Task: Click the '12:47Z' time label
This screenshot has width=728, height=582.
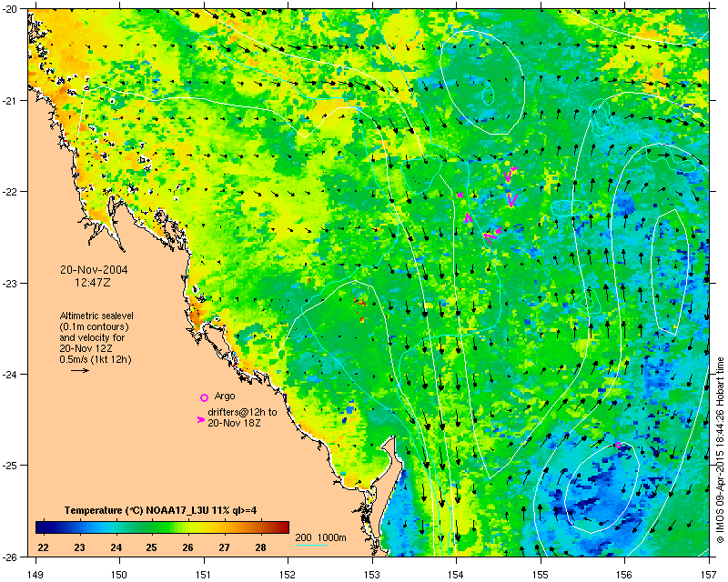Action: point(93,282)
